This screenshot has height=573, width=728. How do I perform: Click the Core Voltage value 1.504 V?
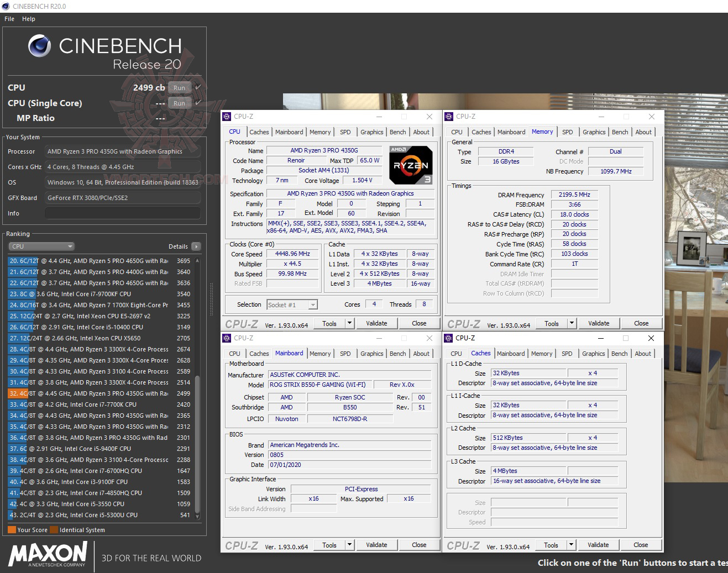pyautogui.click(x=362, y=180)
